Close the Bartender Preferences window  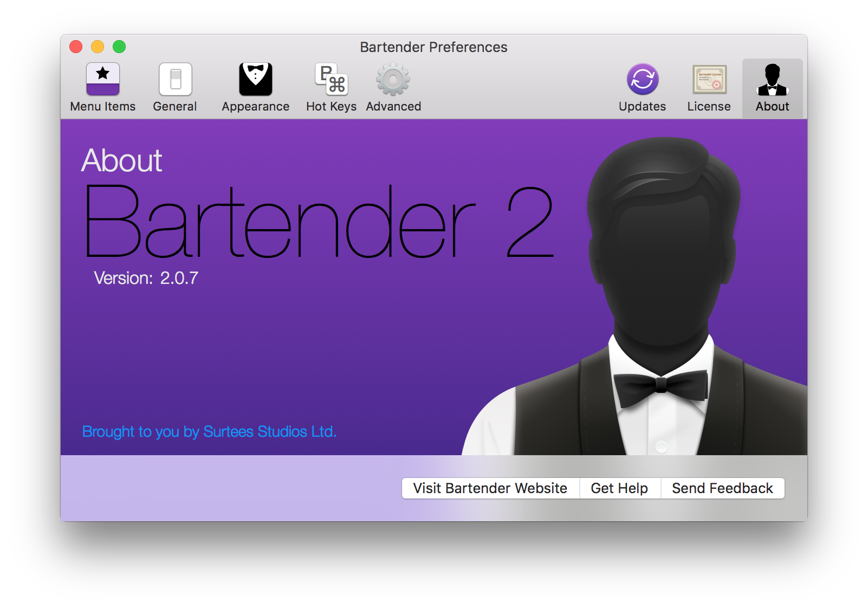76,47
